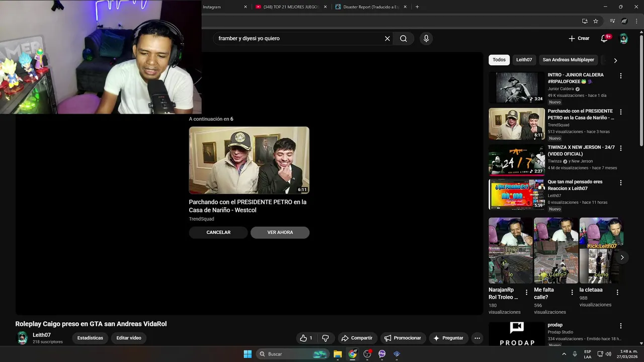Open 'Que tan mal pensado eres' video title
This screenshot has height=362, width=644.
tap(575, 185)
